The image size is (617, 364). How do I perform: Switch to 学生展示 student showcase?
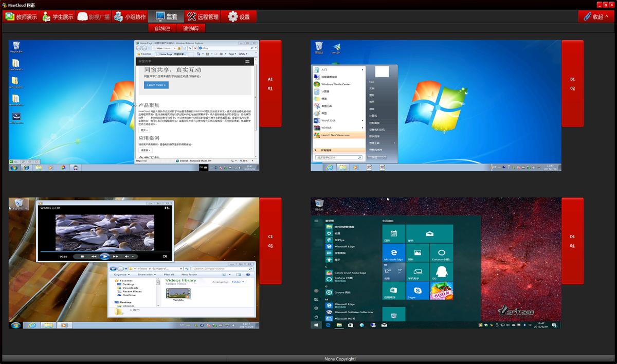(x=58, y=16)
